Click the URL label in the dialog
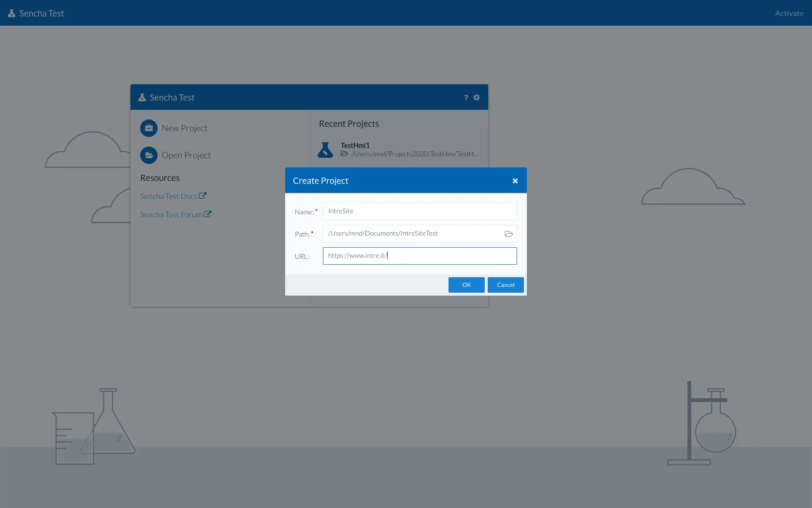812x508 pixels. click(x=302, y=256)
